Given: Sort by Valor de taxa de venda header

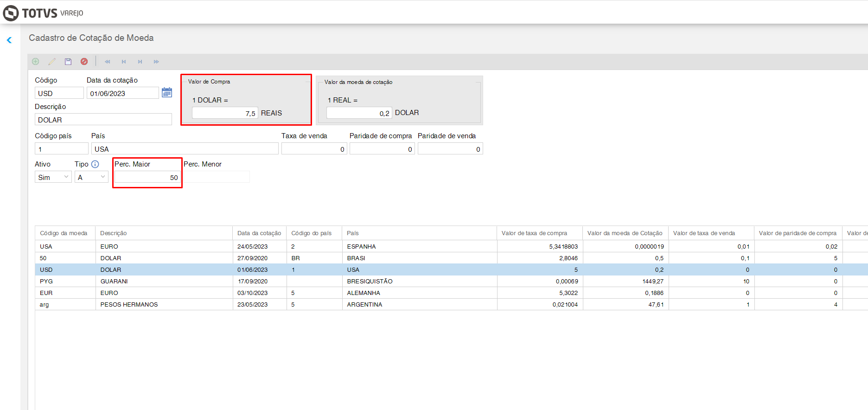Looking at the screenshot, I should click(x=711, y=233).
